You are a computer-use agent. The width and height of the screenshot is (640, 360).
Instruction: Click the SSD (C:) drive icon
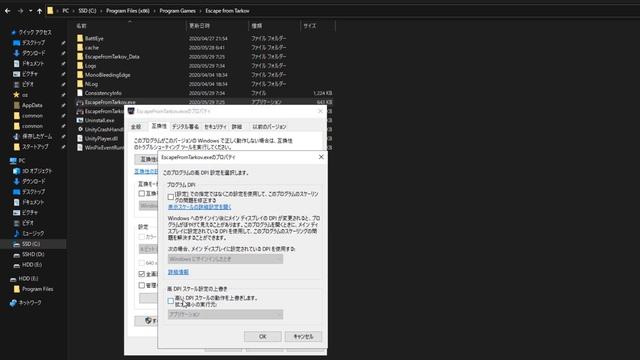click(x=17, y=244)
